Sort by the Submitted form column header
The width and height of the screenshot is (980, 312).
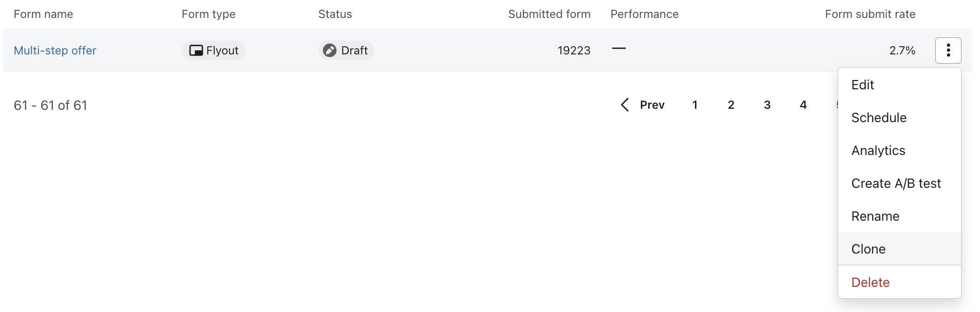[549, 14]
